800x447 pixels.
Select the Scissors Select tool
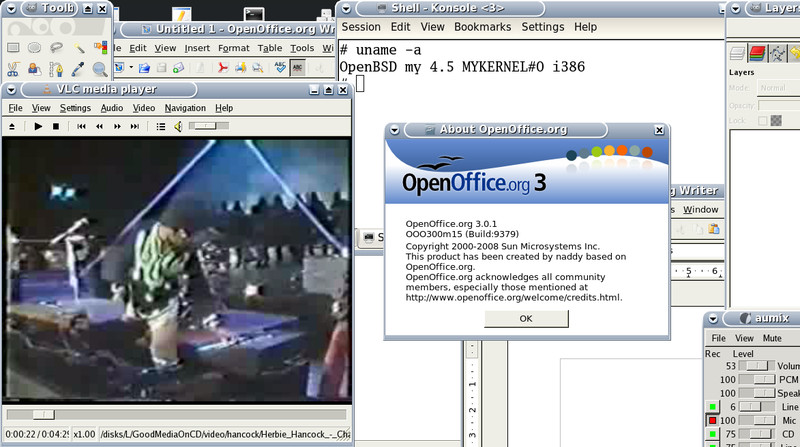pyautogui.click(x=13, y=69)
